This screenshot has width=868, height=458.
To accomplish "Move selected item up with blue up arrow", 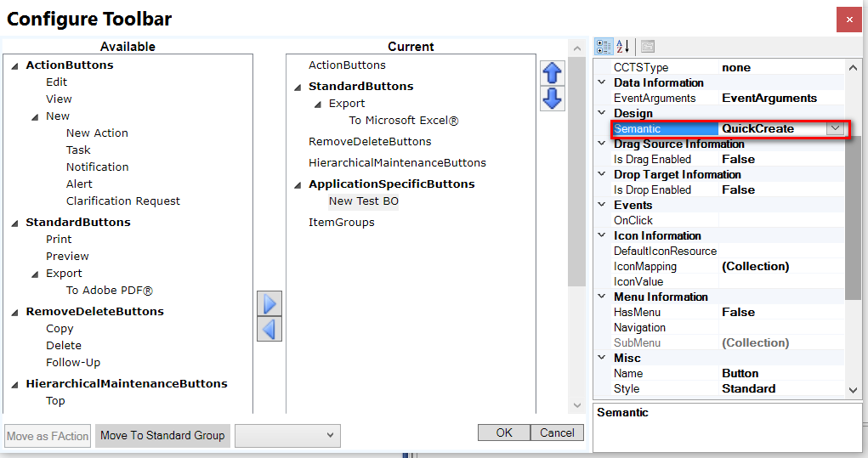I will [x=552, y=73].
